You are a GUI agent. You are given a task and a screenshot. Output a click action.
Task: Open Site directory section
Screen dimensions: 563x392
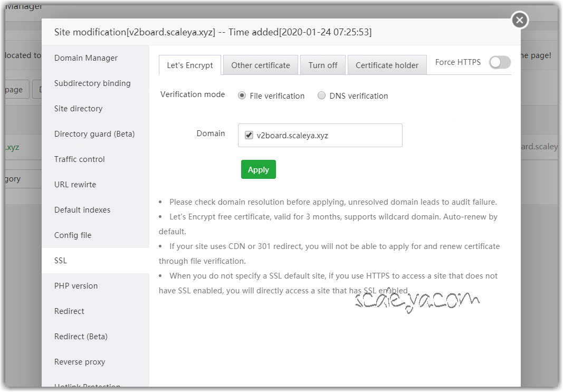(x=79, y=109)
